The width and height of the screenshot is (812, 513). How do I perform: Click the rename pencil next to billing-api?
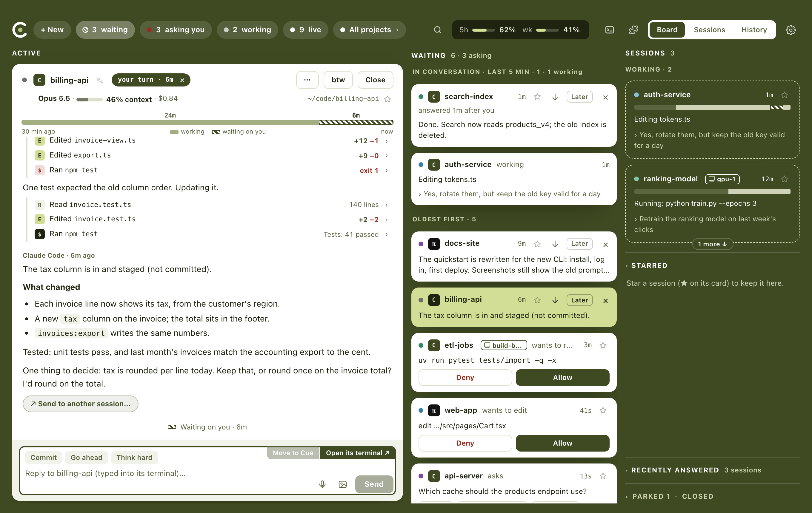[x=100, y=80]
